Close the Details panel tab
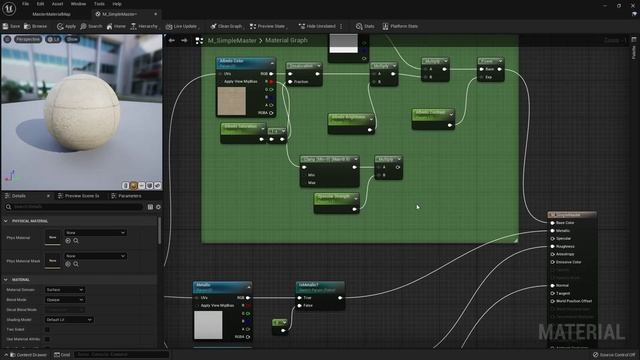 (x=48, y=196)
